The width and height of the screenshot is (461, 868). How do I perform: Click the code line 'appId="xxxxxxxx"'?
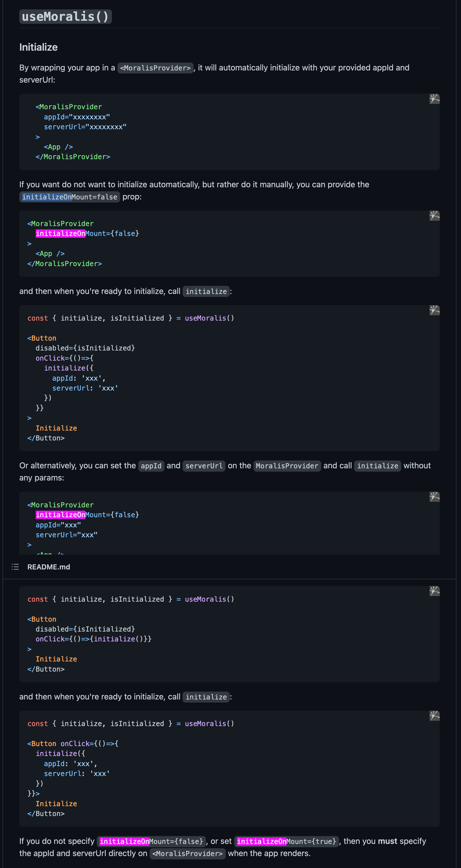(77, 117)
